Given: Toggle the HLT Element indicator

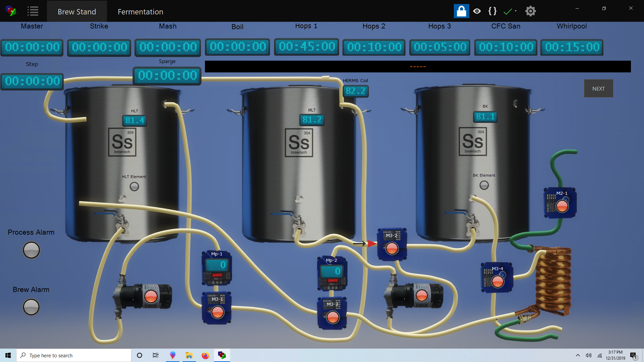Looking at the screenshot, I should click(134, 186).
